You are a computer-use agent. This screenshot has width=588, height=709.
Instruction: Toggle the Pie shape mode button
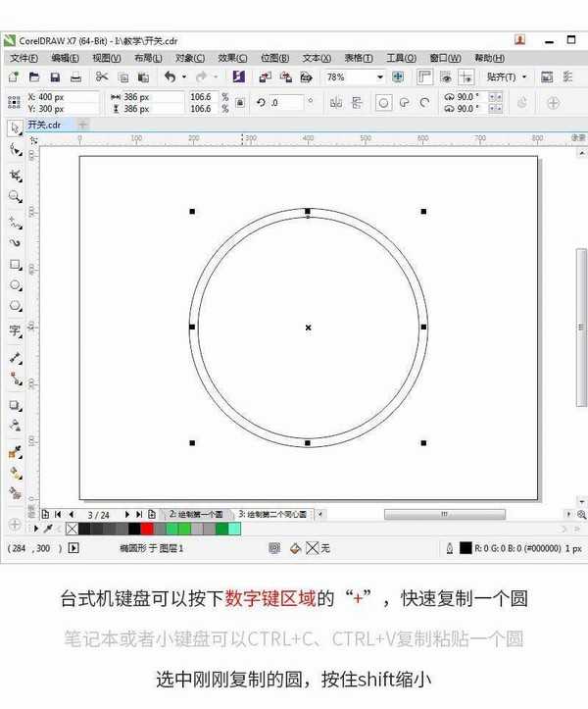pos(403,102)
